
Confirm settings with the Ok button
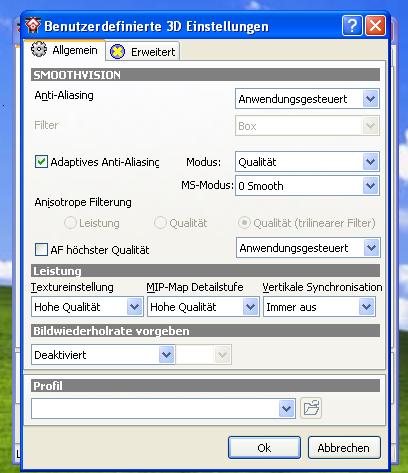[x=264, y=448]
